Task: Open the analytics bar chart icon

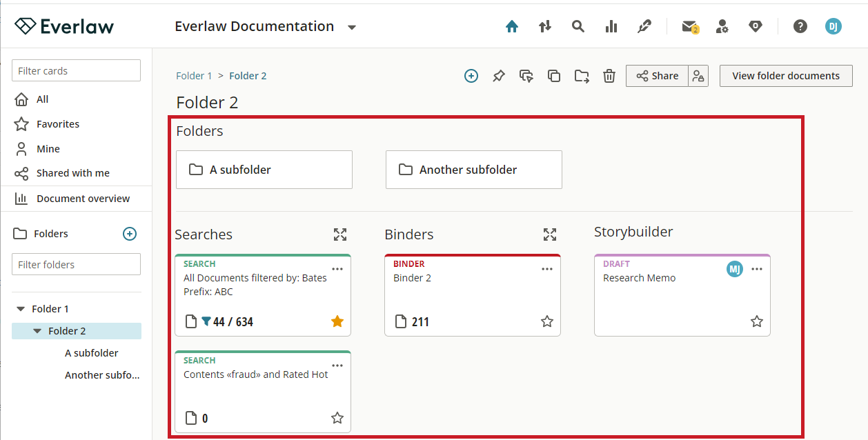Action: click(x=611, y=27)
